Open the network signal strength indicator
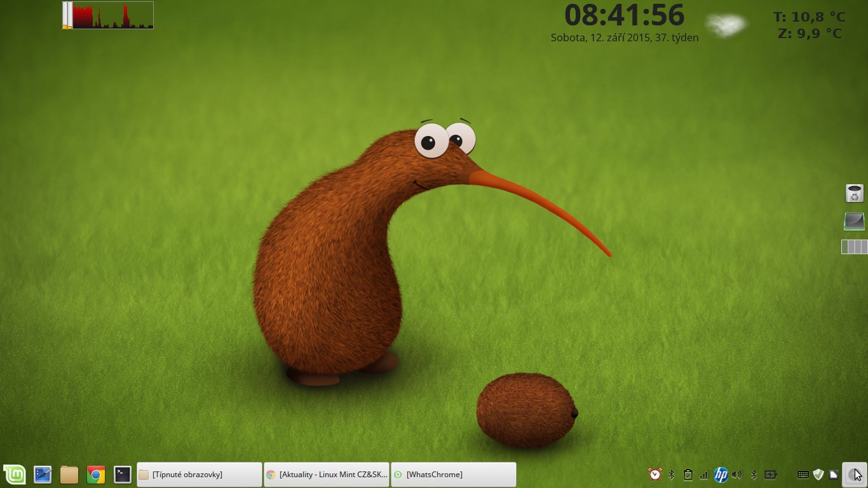 pos(704,475)
